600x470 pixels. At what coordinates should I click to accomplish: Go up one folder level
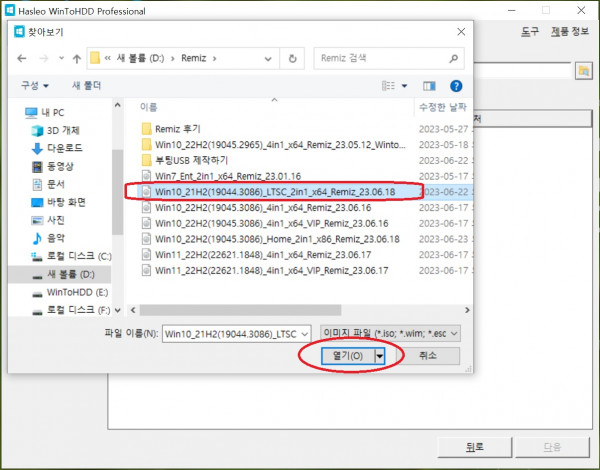(77, 59)
